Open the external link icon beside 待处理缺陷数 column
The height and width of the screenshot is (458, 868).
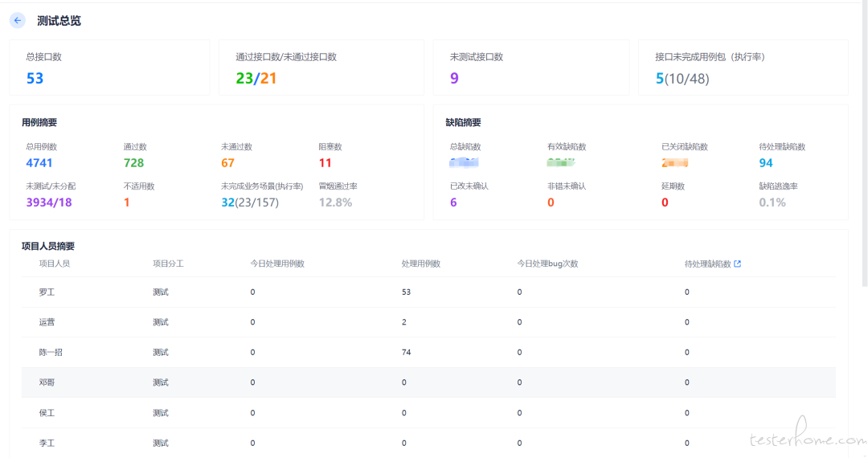click(737, 264)
